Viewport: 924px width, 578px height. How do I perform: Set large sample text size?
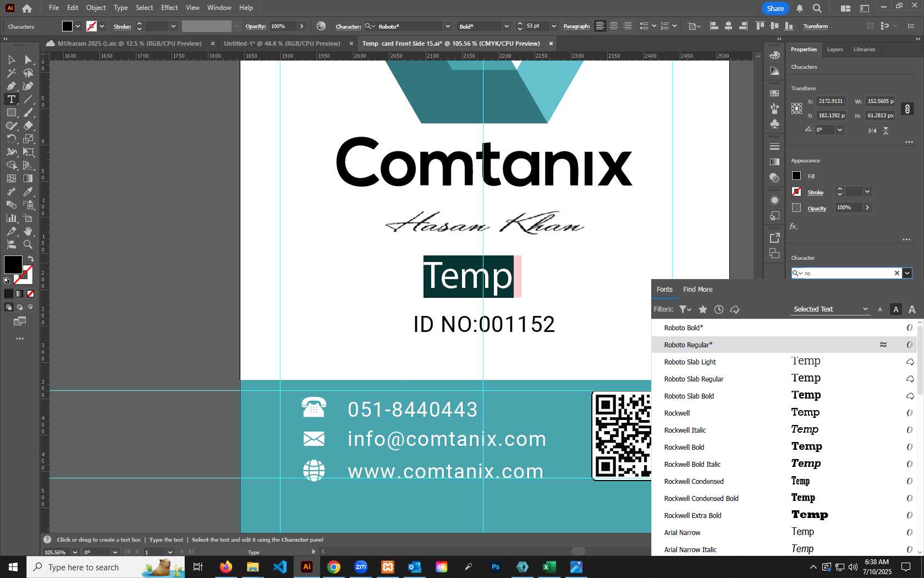click(912, 309)
